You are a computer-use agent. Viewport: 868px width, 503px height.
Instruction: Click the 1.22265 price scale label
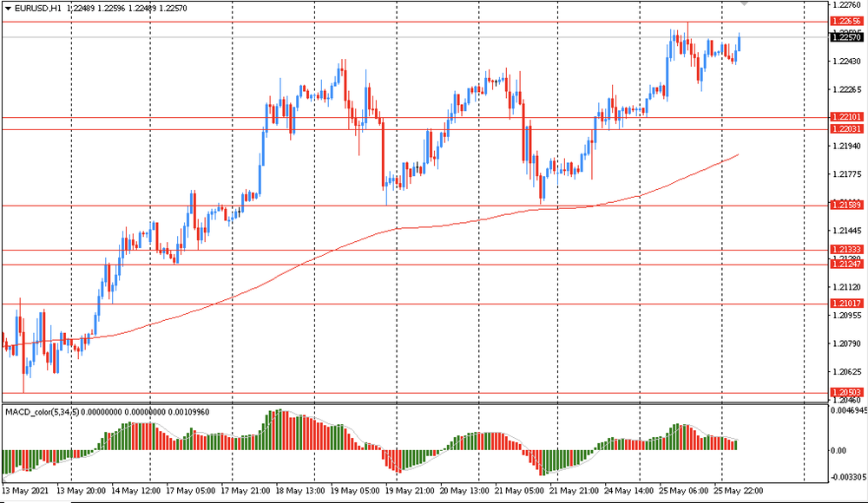click(847, 89)
